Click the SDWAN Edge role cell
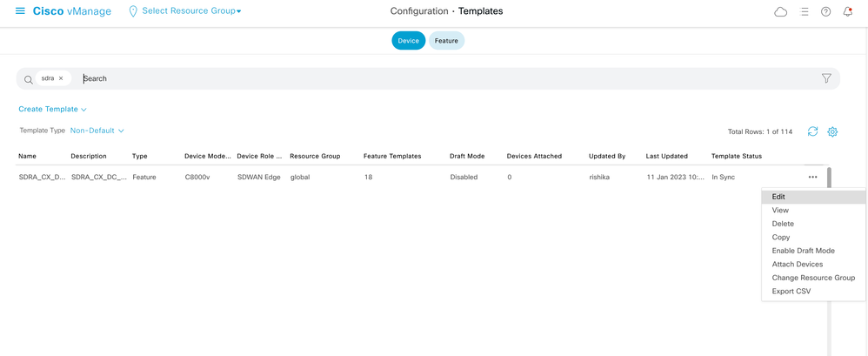 pyautogui.click(x=258, y=178)
